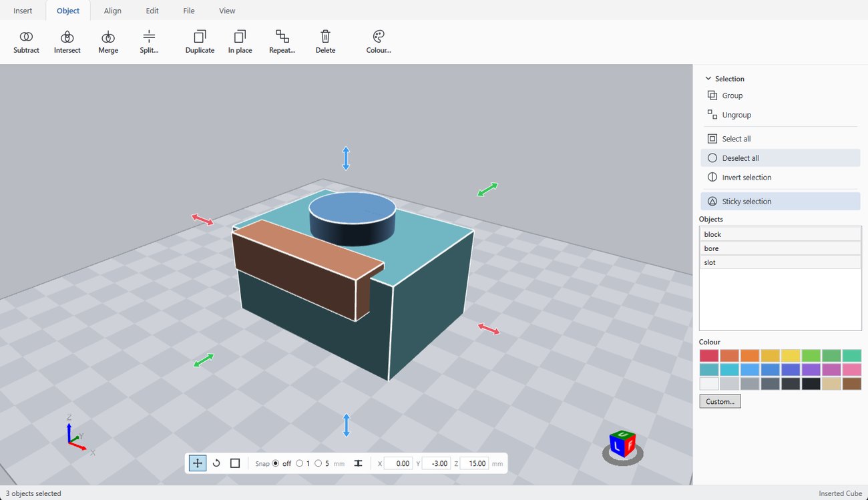
Task: Open the Align tab
Action: click(x=113, y=11)
